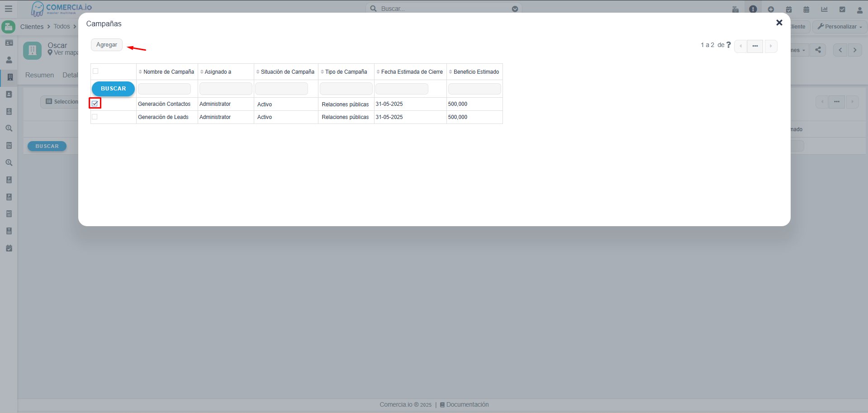
Task: Click the share icon button
Action: (x=818, y=50)
